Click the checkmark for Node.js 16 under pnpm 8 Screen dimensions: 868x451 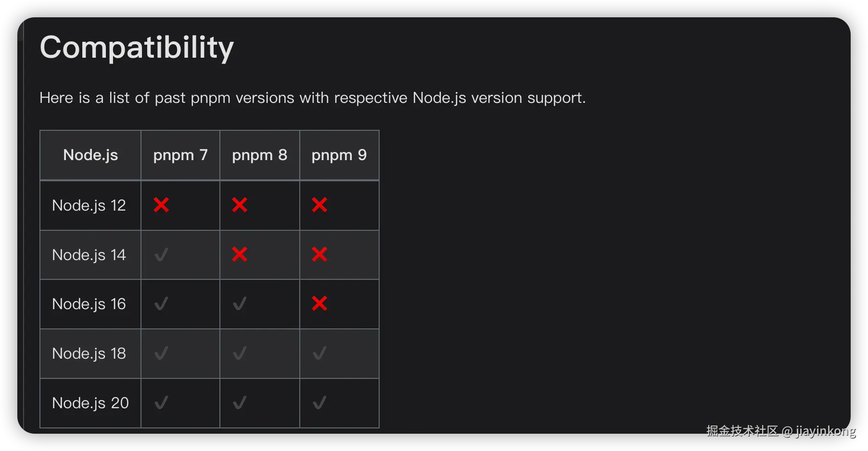240,304
